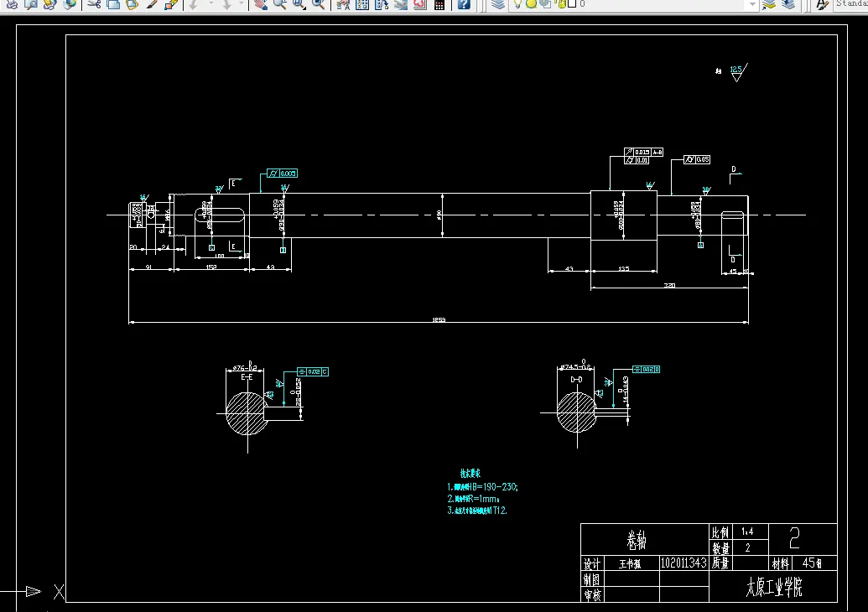Select the 1859 overall length dimension
Viewport: 868px width, 612px height.
click(x=439, y=320)
